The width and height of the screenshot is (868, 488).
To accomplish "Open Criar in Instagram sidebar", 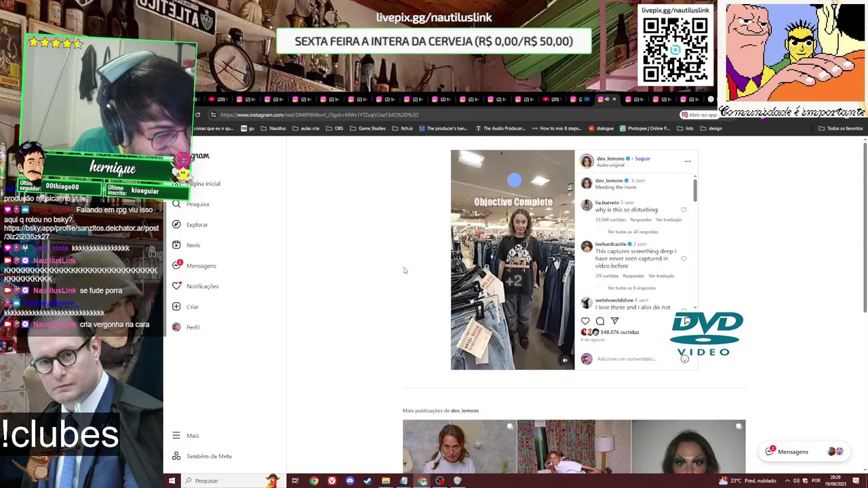I will pos(186,306).
